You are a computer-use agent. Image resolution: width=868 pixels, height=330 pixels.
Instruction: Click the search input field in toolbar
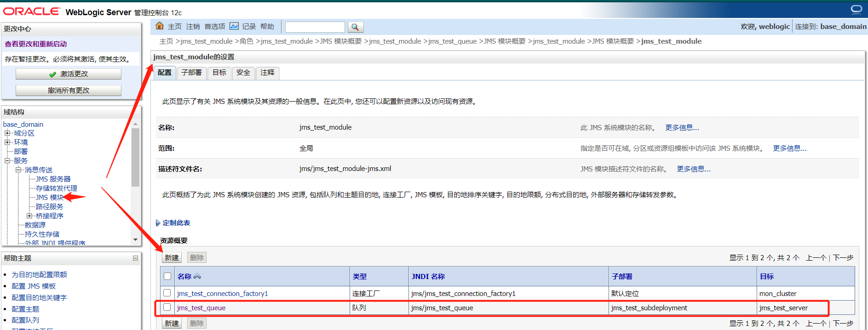pyautogui.click(x=315, y=27)
